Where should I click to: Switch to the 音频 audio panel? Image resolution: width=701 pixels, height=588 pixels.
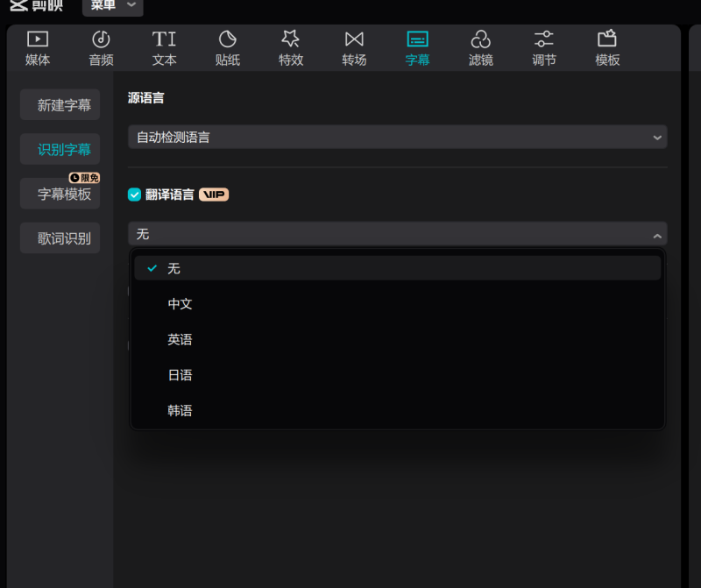(x=101, y=47)
